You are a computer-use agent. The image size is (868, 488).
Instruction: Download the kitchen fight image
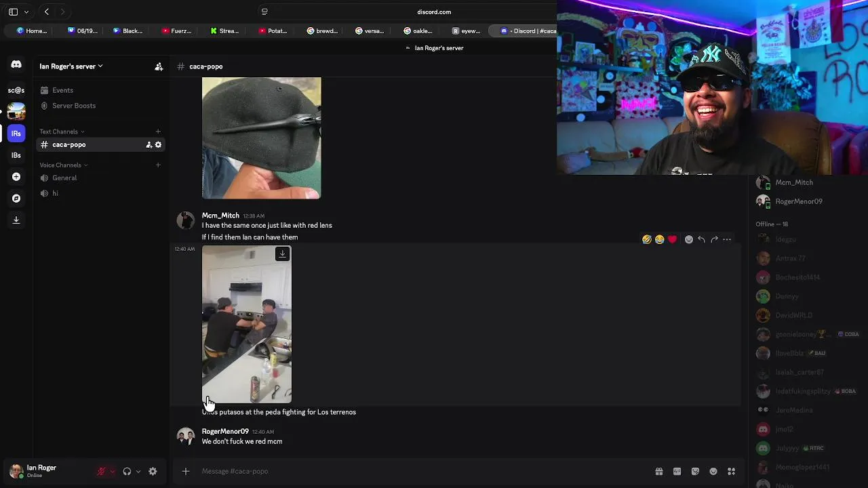[283, 254]
